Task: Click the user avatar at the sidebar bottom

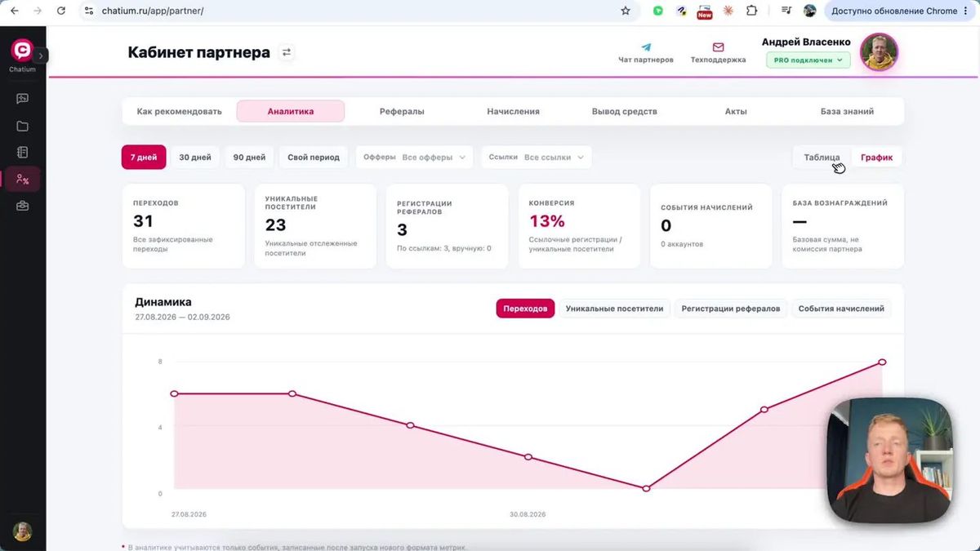Action: click(x=22, y=531)
